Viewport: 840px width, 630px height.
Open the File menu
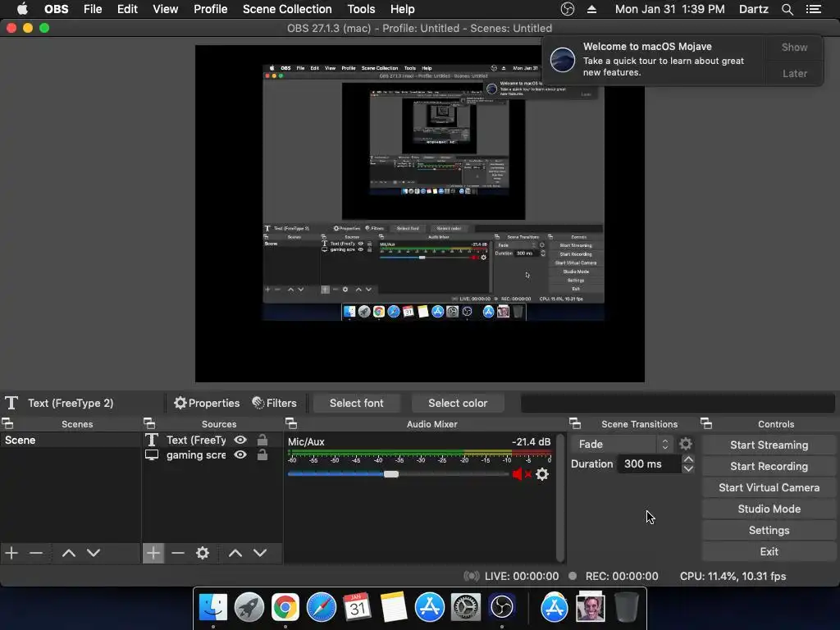tap(93, 9)
